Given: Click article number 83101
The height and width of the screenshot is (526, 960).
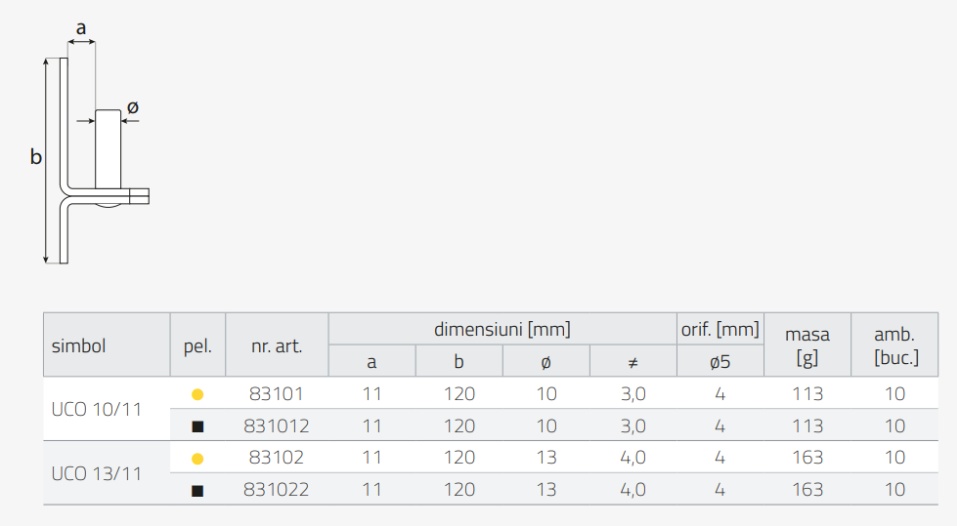Looking at the screenshot, I should (276, 394).
